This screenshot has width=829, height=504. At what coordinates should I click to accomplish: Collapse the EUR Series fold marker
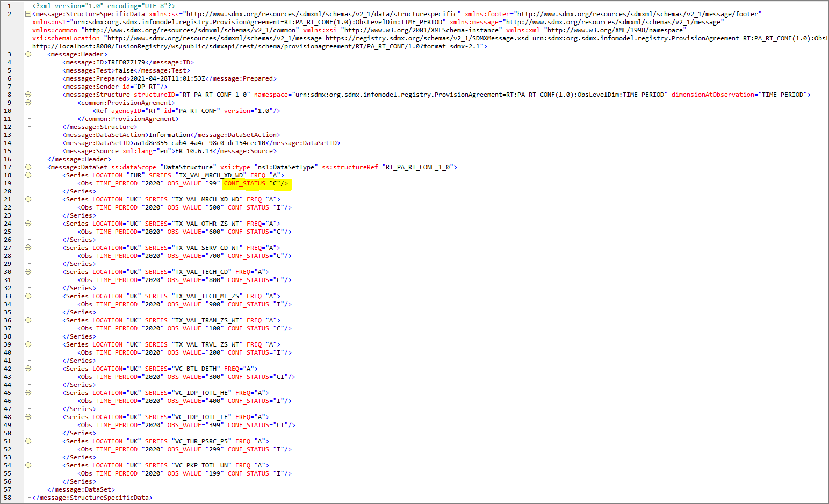(28, 175)
